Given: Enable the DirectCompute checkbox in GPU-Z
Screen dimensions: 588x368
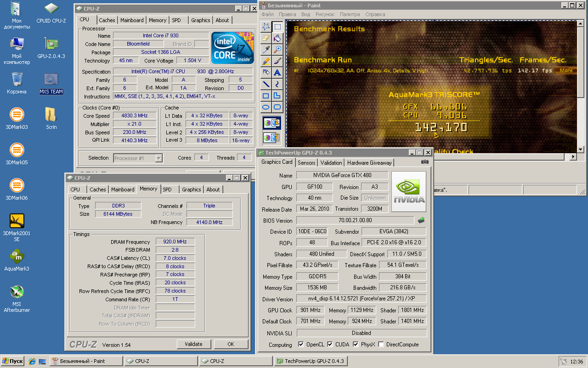Looking at the screenshot, I should tap(381, 344).
